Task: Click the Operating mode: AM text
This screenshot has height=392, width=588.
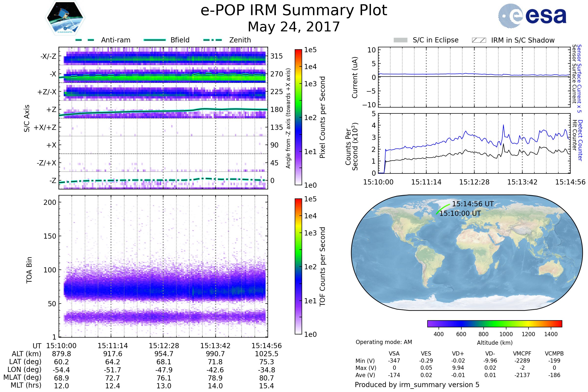Action: 384,342
